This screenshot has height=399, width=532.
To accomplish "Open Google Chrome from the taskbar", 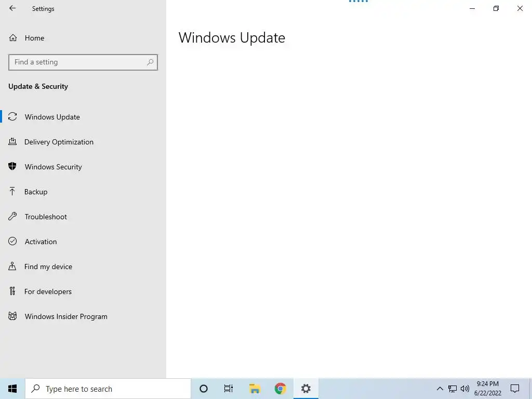I will coord(280,389).
